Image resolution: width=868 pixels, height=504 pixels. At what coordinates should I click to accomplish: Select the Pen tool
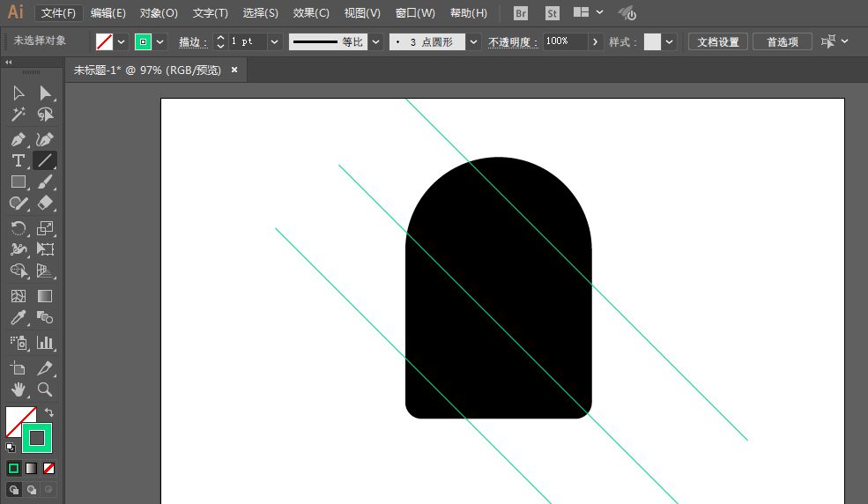coord(19,139)
